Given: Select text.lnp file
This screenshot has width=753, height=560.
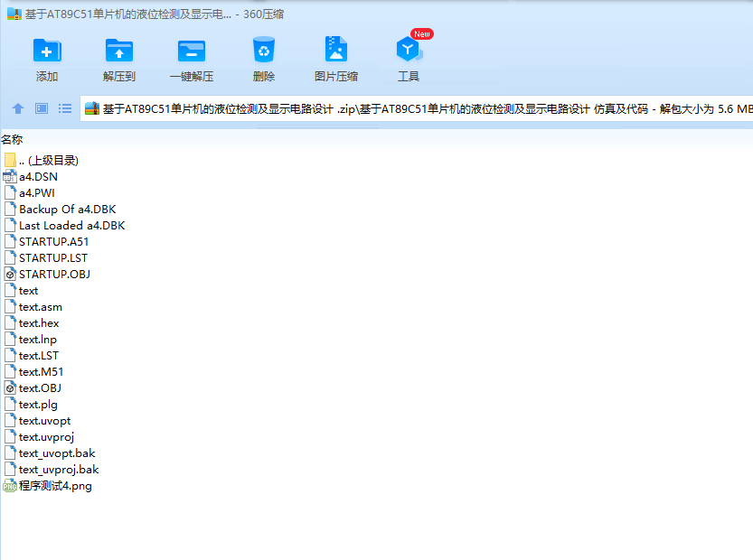Looking at the screenshot, I should click(x=37, y=340).
